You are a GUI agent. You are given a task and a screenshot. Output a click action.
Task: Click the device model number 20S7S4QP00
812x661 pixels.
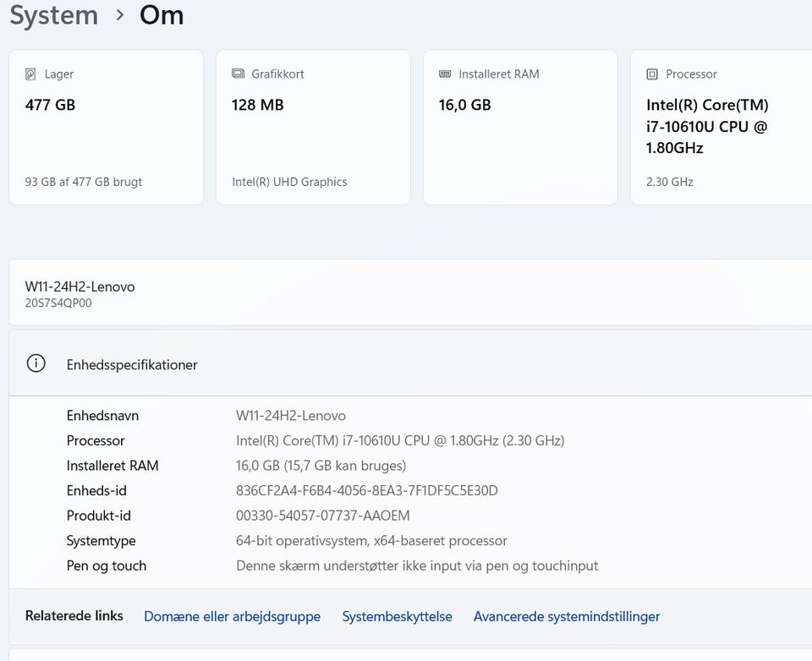[58, 303]
